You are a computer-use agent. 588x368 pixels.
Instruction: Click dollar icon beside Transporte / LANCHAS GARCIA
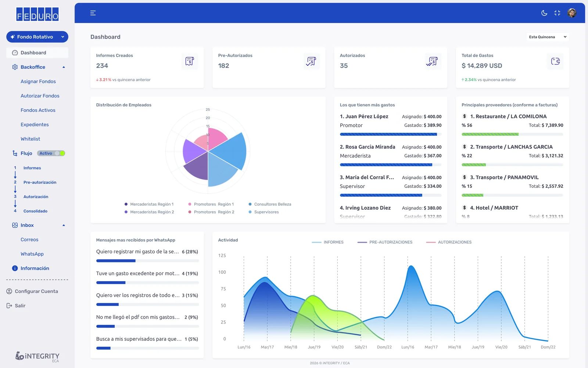pyautogui.click(x=465, y=147)
